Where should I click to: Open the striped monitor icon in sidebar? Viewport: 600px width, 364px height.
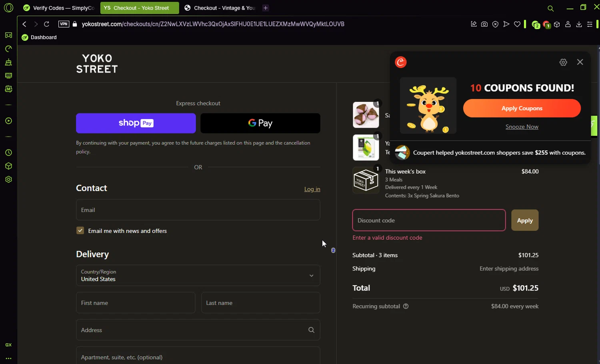[8, 76]
